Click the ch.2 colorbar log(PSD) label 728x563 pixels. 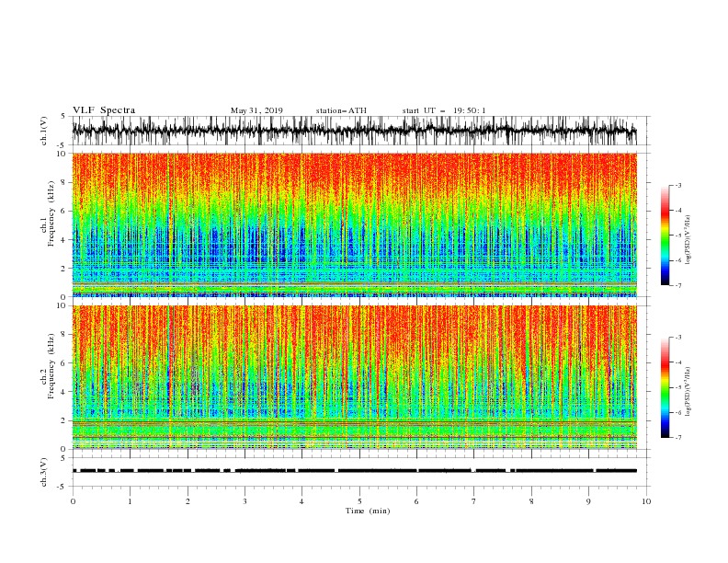[688, 392]
